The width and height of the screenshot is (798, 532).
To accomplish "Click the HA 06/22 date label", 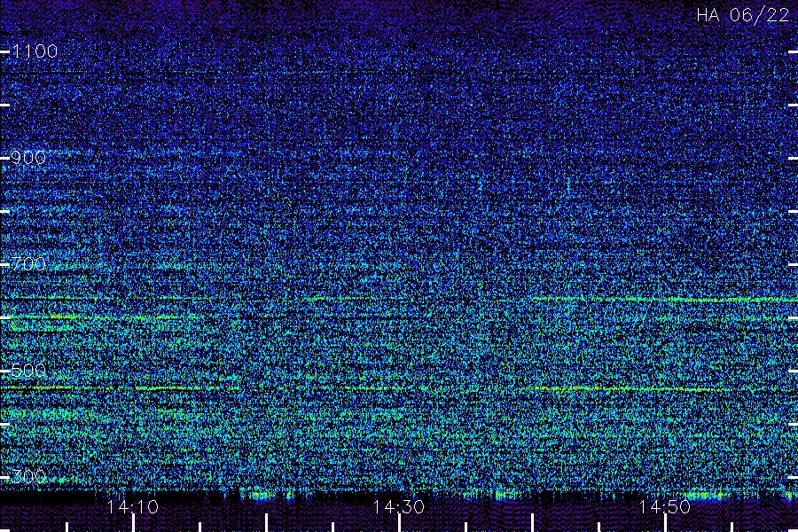I will (742, 15).
